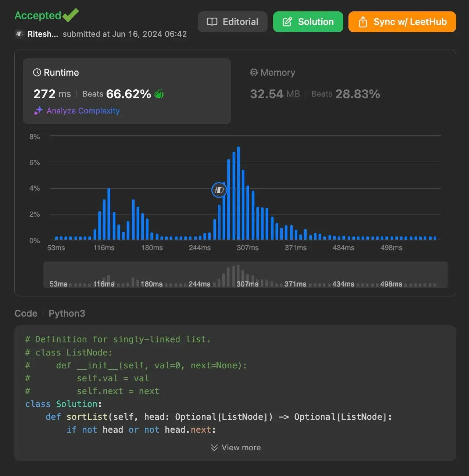Click the '272 ms' runtime value
This screenshot has height=476, width=469.
pyautogui.click(x=52, y=94)
